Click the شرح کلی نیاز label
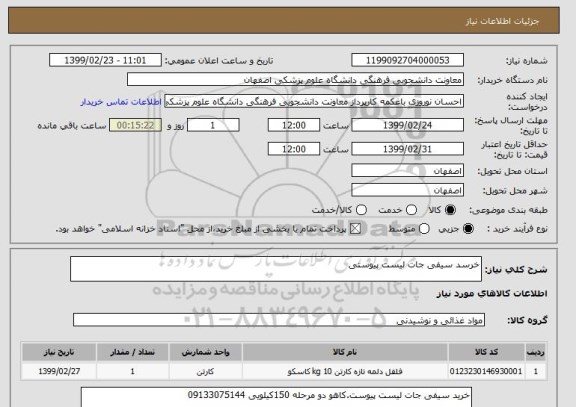The height and width of the screenshot is (407, 576). [x=516, y=270]
